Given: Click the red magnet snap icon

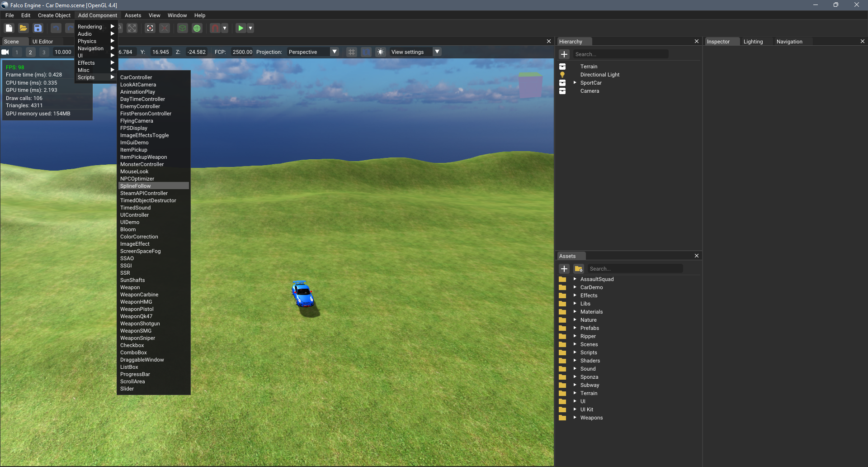Looking at the screenshot, I should coord(215,28).
